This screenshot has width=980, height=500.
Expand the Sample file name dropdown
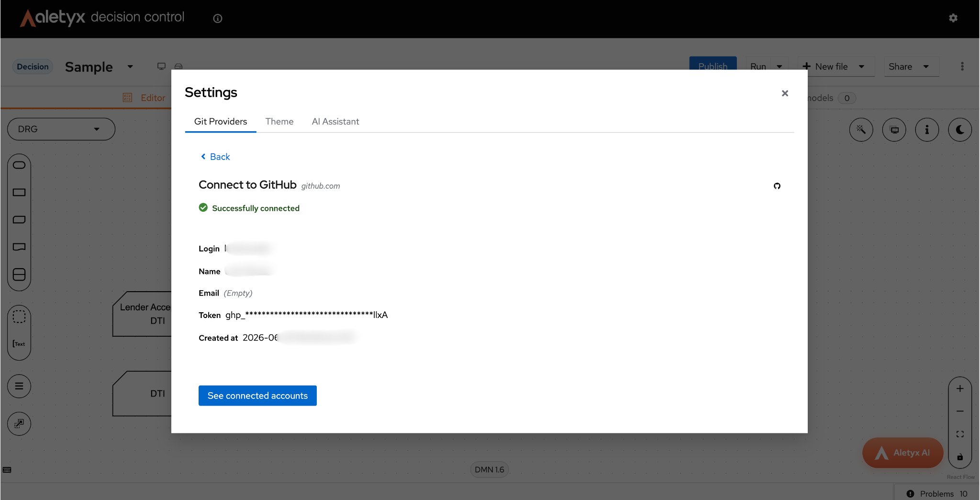point(130,67)
